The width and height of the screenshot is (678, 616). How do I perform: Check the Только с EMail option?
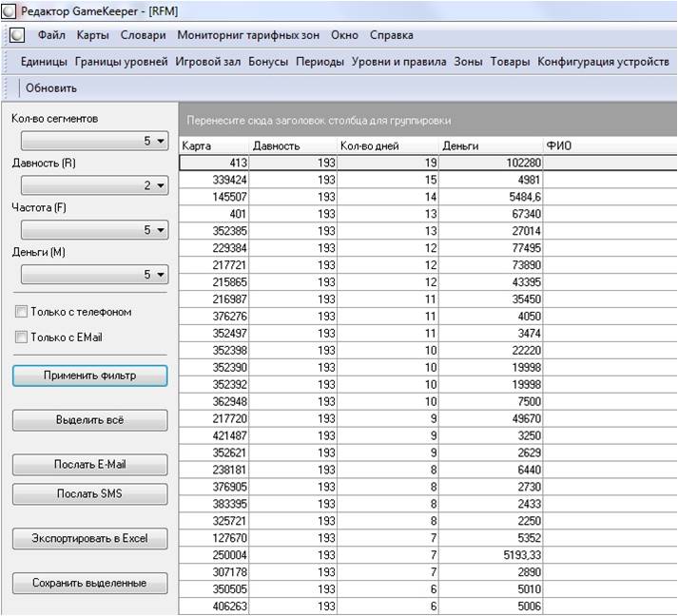[21, 337]
